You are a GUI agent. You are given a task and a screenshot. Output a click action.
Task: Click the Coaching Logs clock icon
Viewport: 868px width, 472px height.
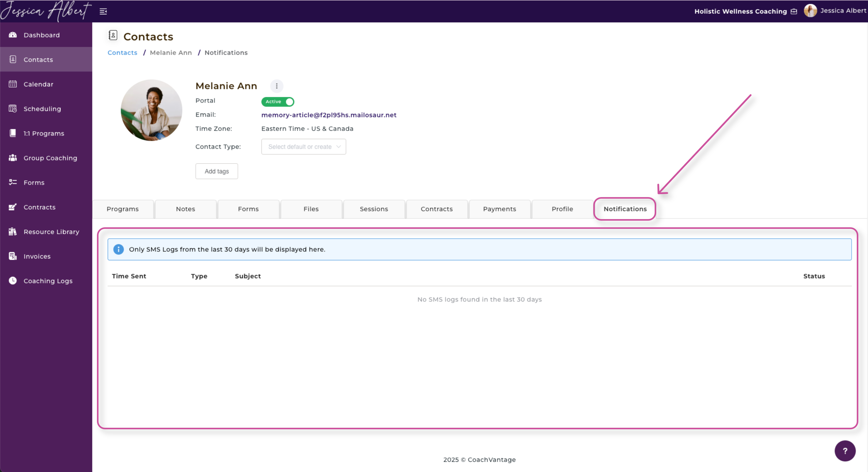pyautogui.click(x=13, y=281)
